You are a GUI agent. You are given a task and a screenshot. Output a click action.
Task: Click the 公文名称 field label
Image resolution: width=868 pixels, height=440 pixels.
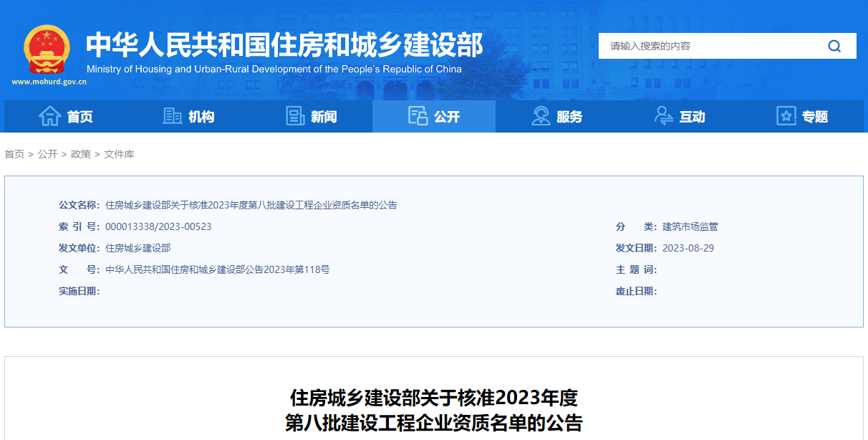[79, 205]
